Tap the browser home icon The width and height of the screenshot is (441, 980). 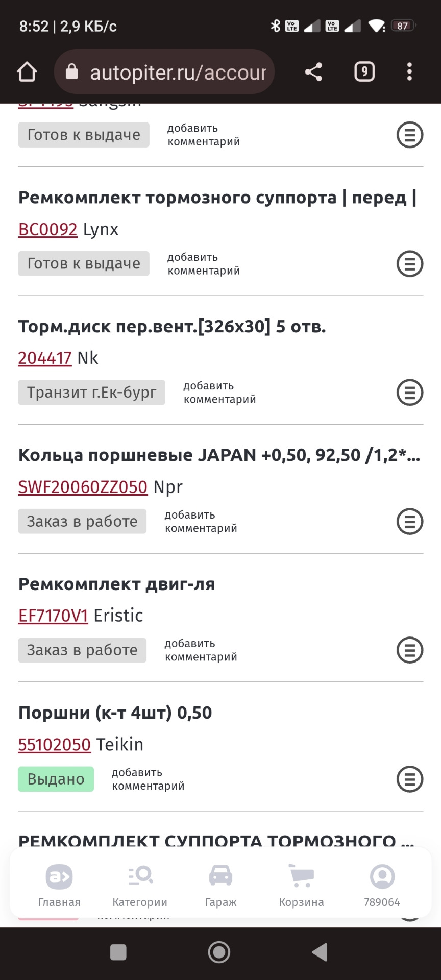tap(27, 72)
